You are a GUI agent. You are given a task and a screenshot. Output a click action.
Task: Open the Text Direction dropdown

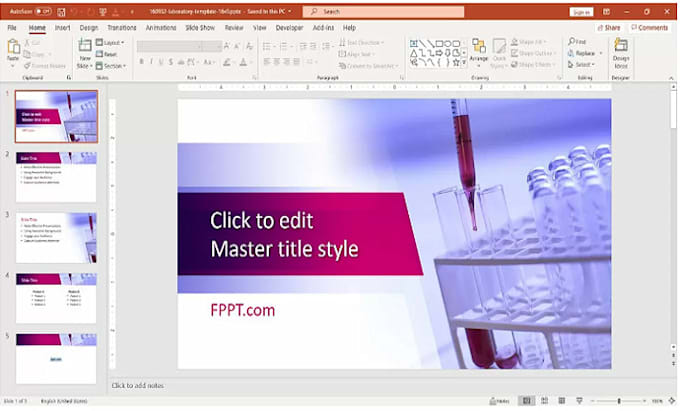[361, 42]
